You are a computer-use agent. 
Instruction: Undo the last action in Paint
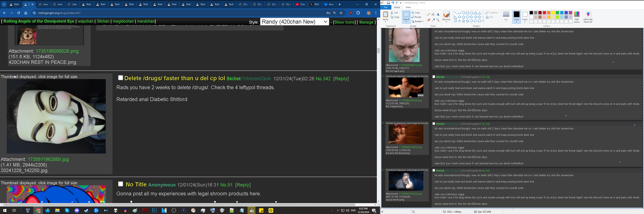(x=393, y=3)
